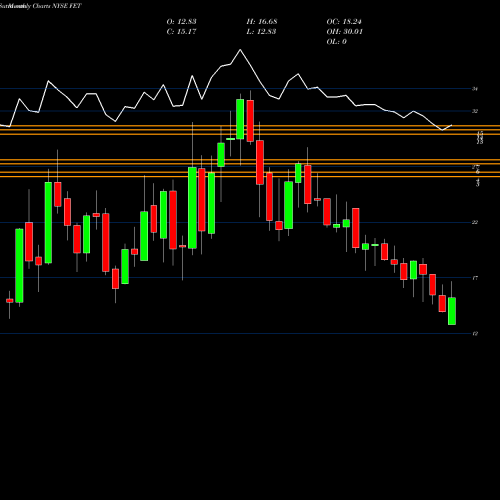Select the open value 'O: 12.83'
This screenshot has width=500, height=500.
point(181,22)
